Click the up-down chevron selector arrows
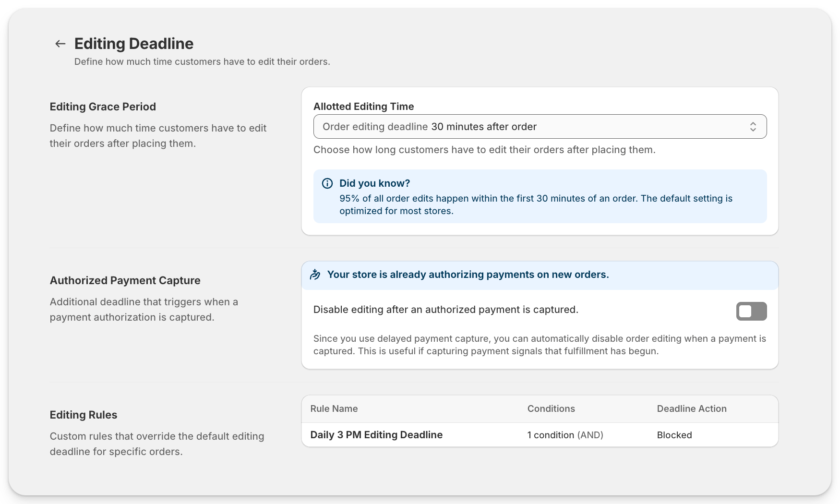The height and width of the screenshot is (504, 840). tap(753, 127)
